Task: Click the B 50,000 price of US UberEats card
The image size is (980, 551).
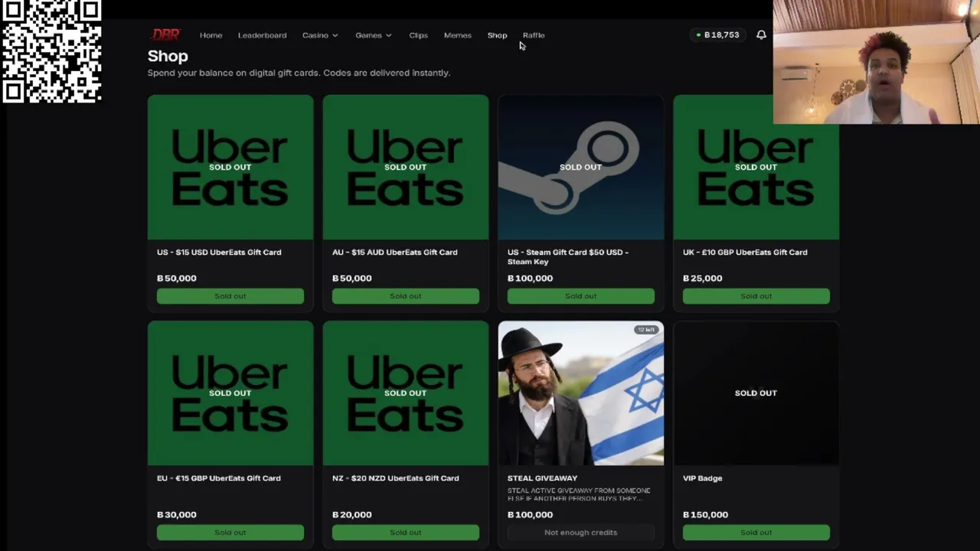Action: [177, 278]
